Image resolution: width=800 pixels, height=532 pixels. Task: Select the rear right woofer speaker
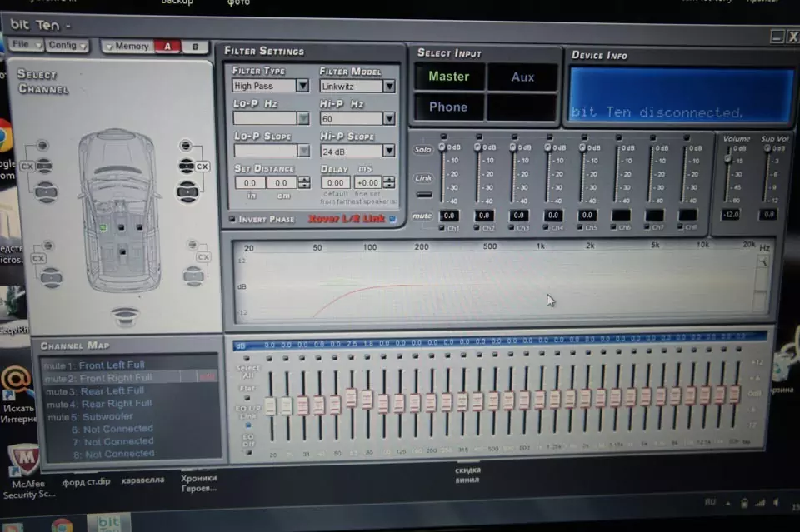click(193, 276)
